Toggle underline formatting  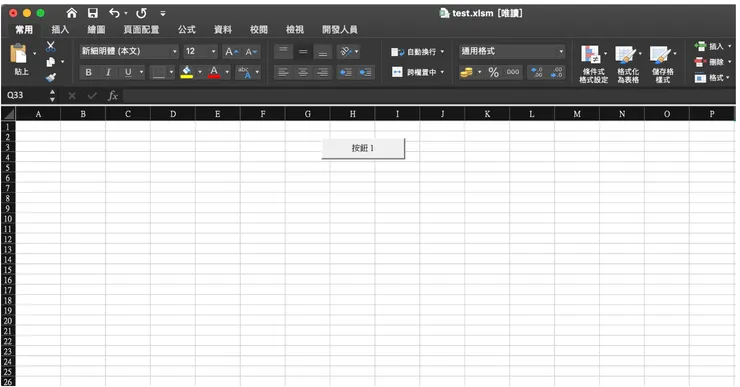pos(128,72)
